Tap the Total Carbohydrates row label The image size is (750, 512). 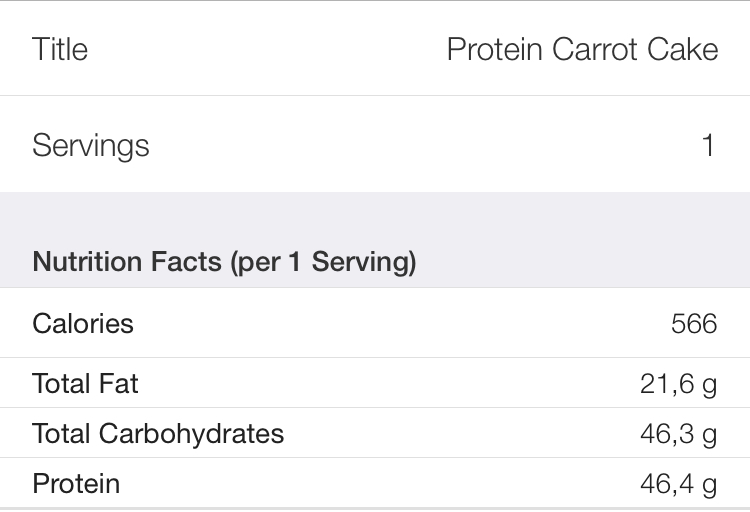[158, 434]
